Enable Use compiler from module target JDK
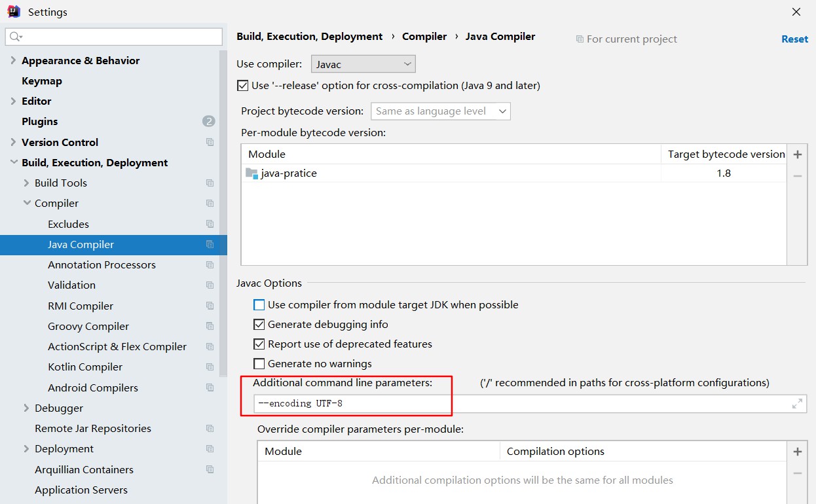Image resolution: width=816 pixels, height=504 pixels. pos(259,305)
